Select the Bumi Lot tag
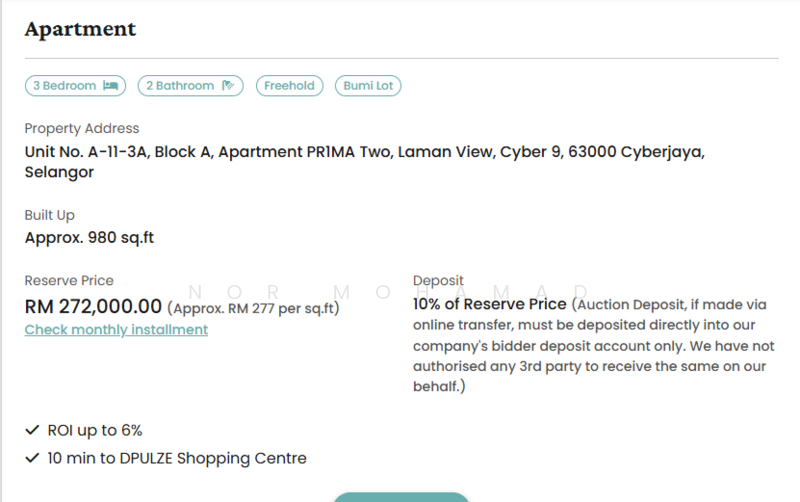The image size is (800, 502). tap(368, 86)
